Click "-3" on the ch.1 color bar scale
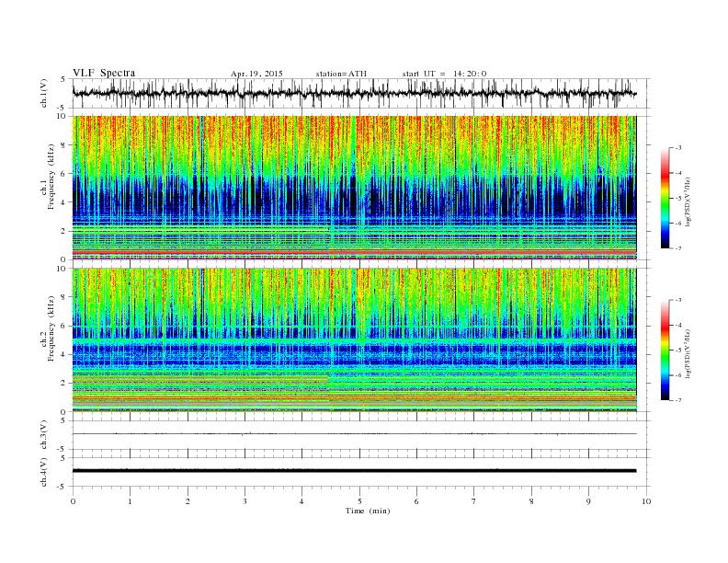Viewport: 728px width, 563px height. (677, 148)
